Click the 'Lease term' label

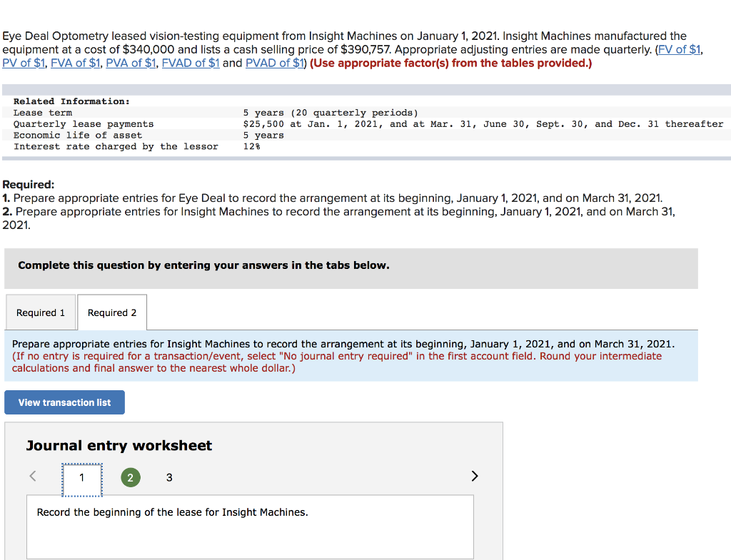tap(43, 113)
